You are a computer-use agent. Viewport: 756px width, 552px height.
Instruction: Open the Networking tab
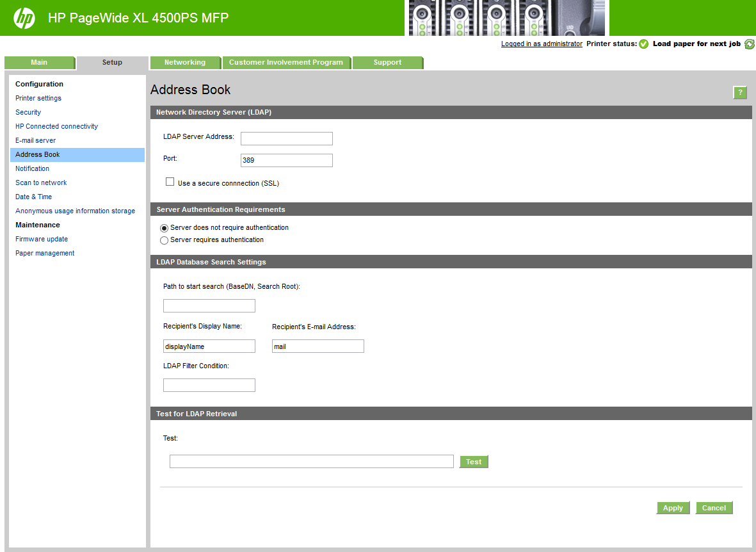tap(185, 62)
